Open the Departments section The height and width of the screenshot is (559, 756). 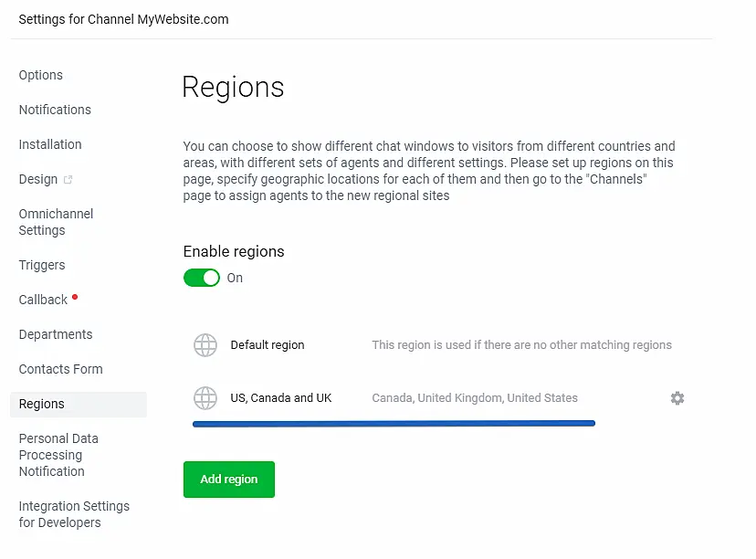[x=56, y=334]
